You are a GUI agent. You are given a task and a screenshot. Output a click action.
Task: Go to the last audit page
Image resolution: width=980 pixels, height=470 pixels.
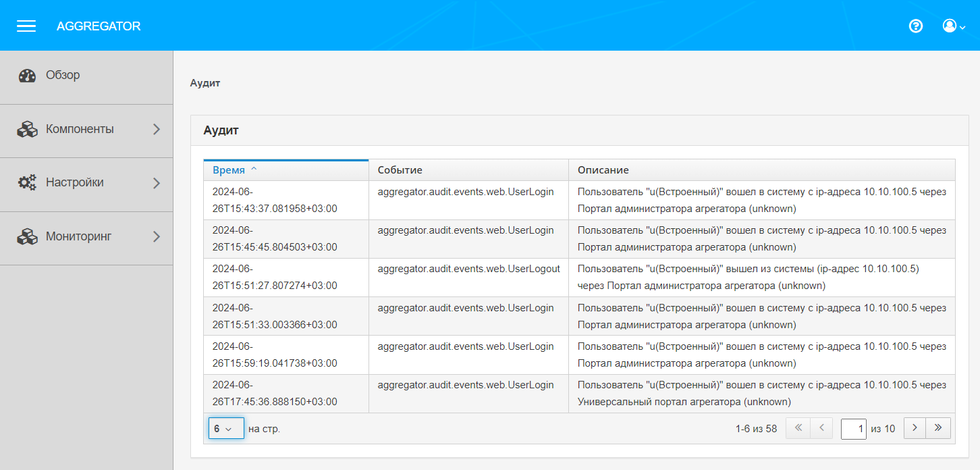pyautogui.click(x=938, y=428)
